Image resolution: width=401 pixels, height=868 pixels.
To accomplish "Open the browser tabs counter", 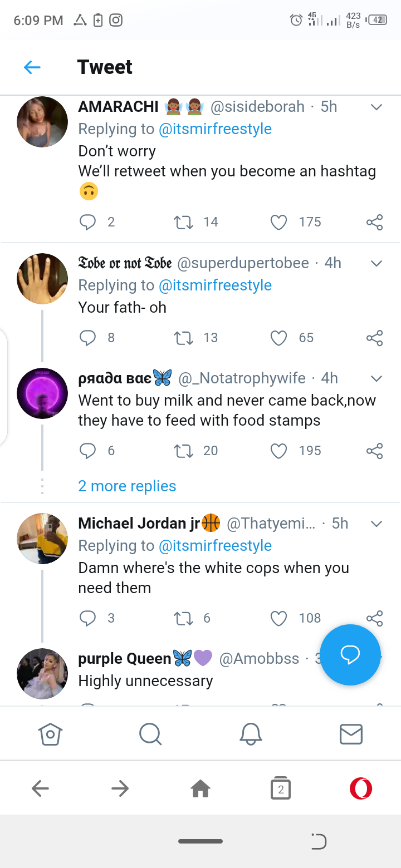I will [281, 788].
